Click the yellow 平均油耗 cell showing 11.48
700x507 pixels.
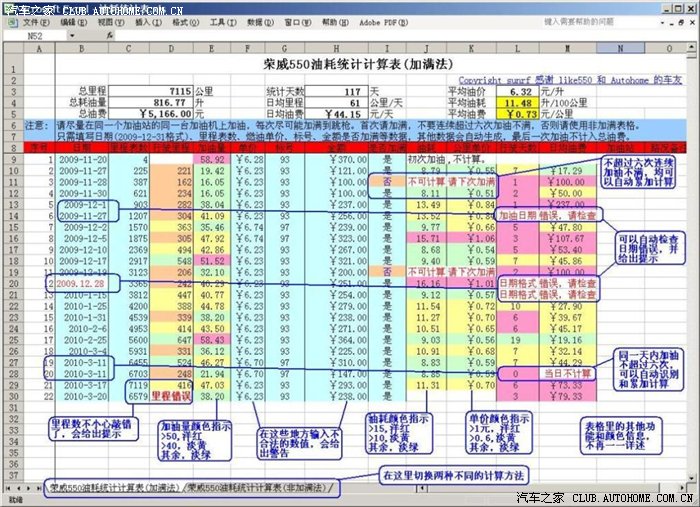pos(518,101)
